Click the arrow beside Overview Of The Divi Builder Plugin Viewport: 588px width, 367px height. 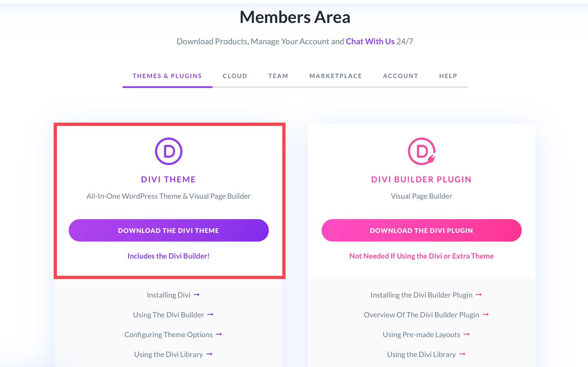pos(485,314)
